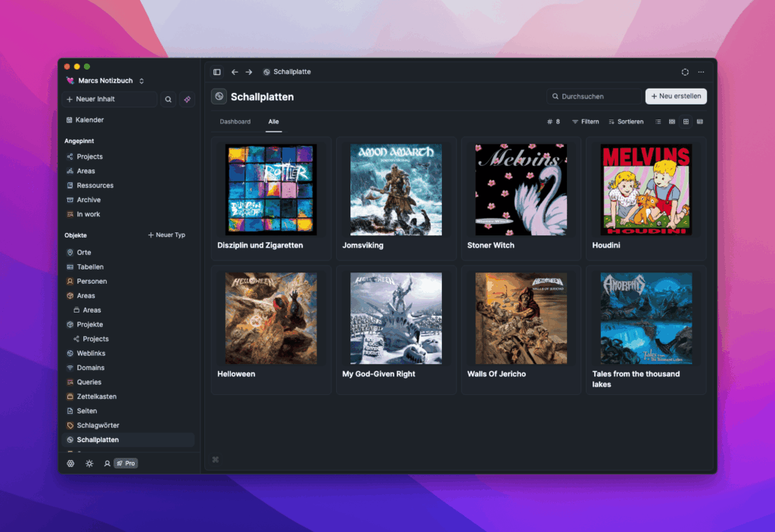This screenshot has height=532, width=775.
Task: Switch to list view layout
Action: (658, 122)
